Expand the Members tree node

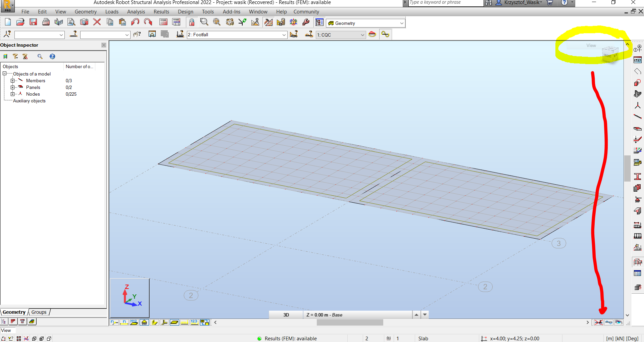point(12,81)
